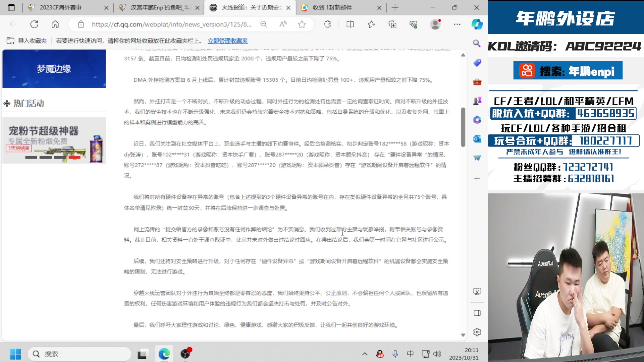
Task: Switch to the 汉宫年鹏Enpi的鱼吧 tab
Action: [x=159, y=7]
